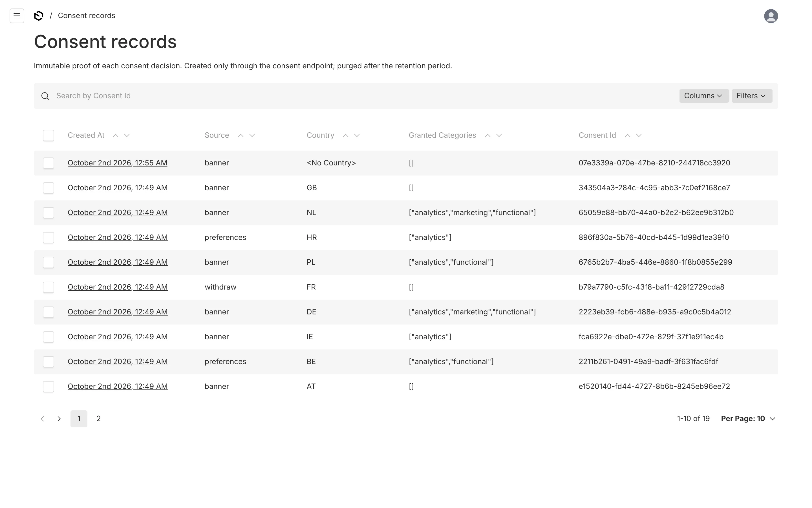Open the 12:55 AM consent record
Image resolution: width=812 pixels, height=508 pixels.
(118, 163)
